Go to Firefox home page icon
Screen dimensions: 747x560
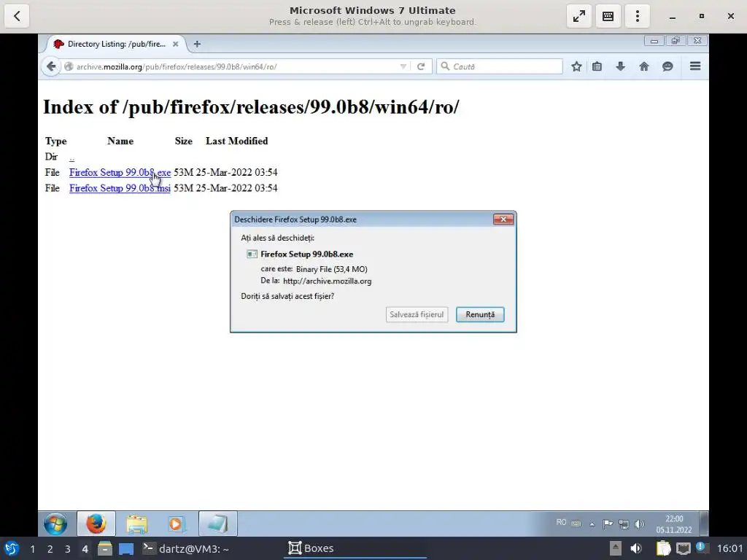click(644, 66)
